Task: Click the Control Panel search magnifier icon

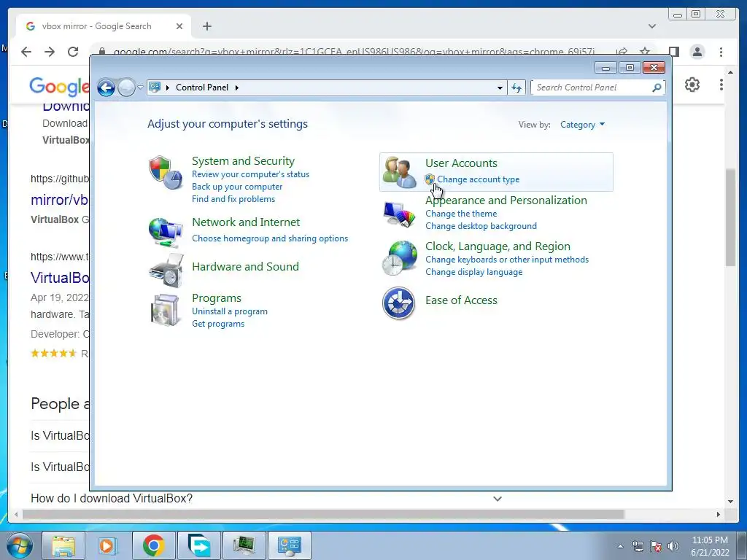Action: pyautogui.click(x=657, y=87)
